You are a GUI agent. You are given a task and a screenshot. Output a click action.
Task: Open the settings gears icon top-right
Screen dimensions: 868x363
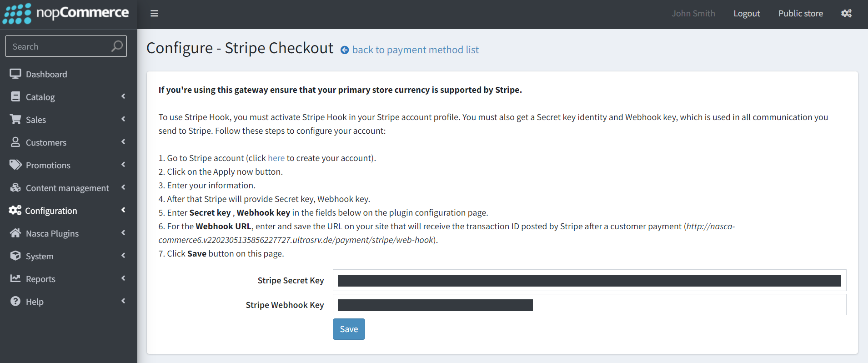[846, 14]
